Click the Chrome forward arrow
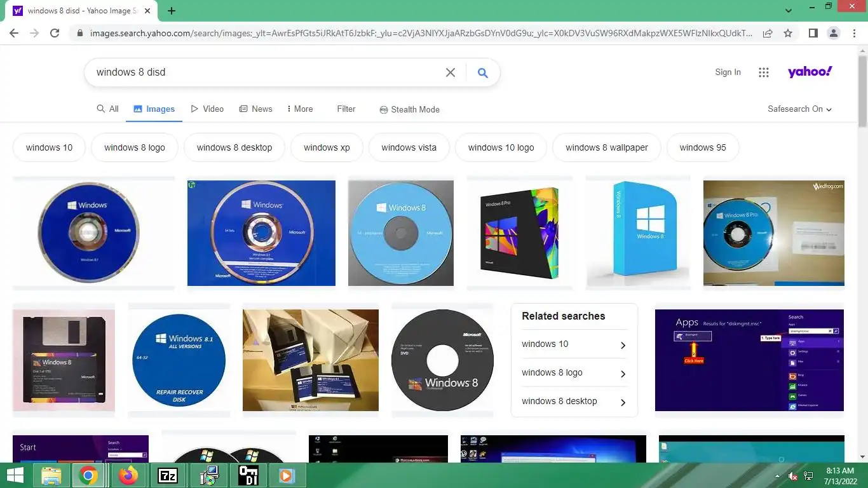 [34, 33]
